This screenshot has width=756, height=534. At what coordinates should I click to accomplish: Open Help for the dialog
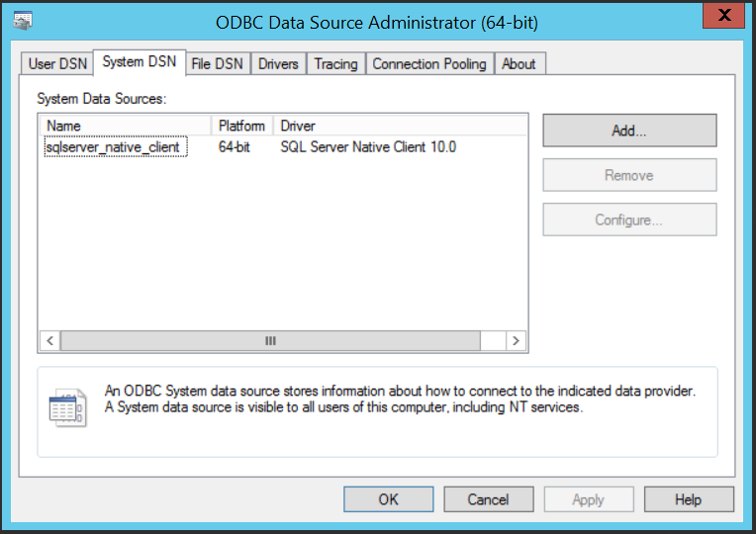688,499
